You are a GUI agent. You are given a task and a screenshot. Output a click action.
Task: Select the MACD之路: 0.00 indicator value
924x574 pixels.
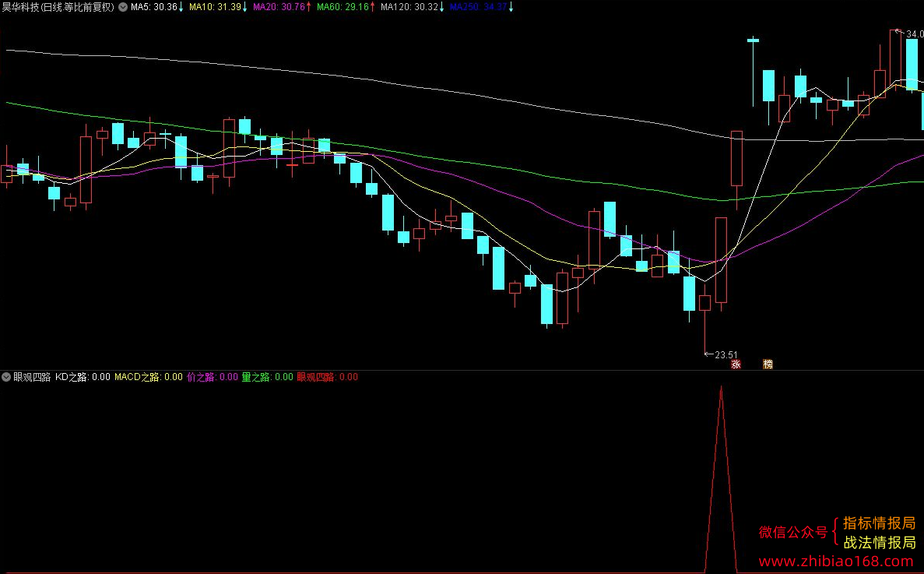tap(149, 377)
